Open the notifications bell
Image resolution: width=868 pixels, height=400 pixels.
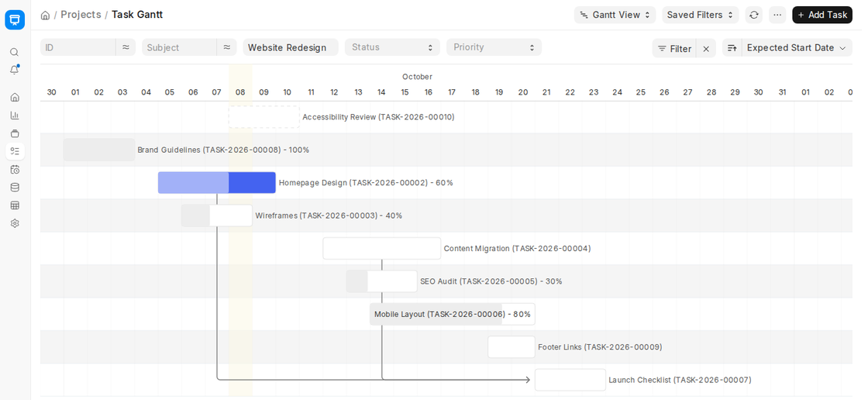click(x=15, y=70)
